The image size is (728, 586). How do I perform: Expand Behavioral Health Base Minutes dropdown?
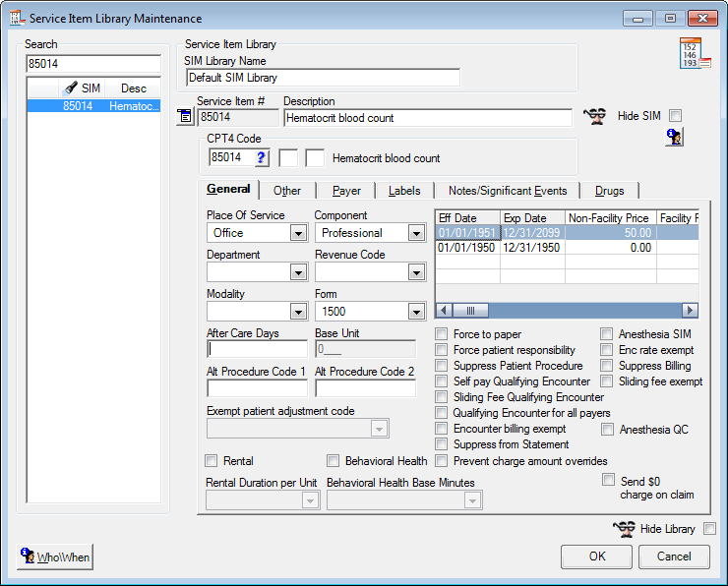pos(472,500)
